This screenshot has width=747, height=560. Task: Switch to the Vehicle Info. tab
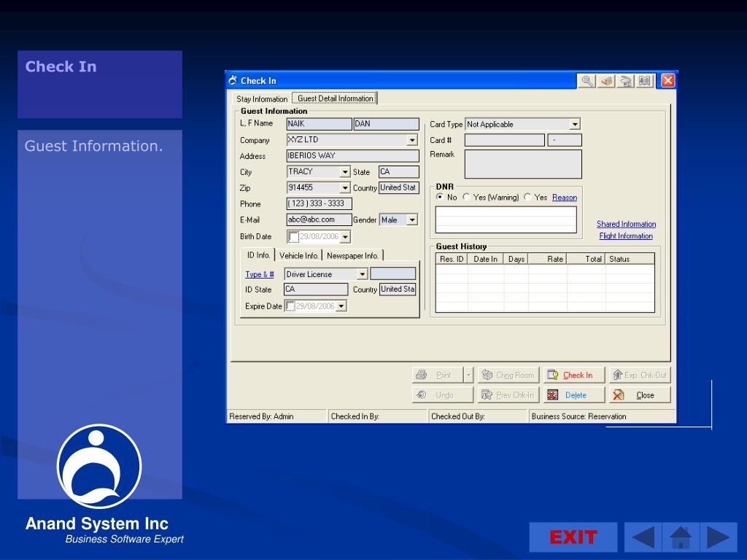[x=298, y=256]
